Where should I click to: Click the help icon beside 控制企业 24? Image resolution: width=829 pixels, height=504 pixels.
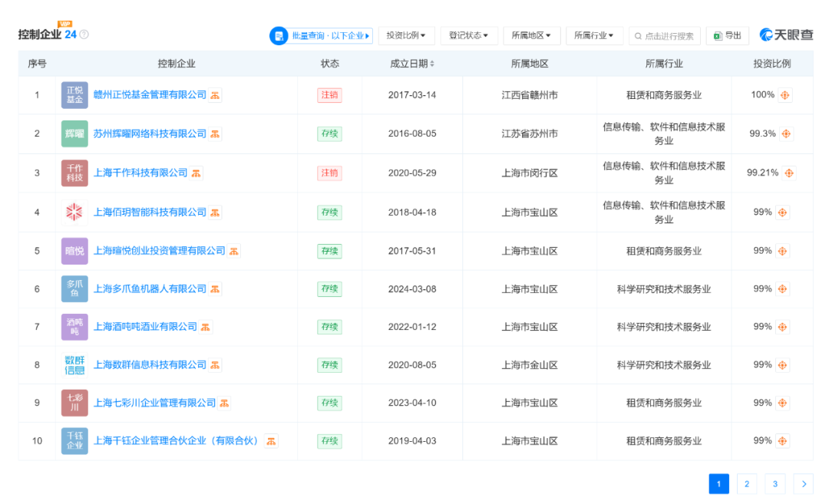84,35
